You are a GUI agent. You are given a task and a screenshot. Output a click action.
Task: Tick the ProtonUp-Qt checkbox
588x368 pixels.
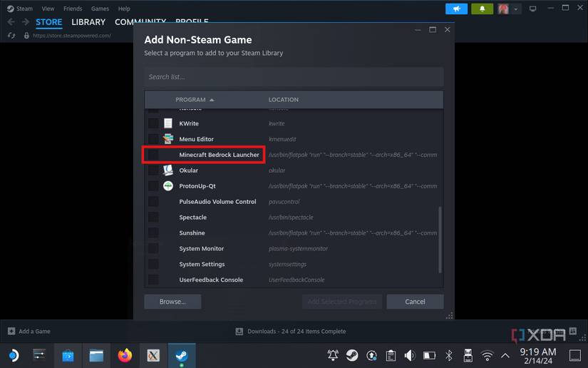click(153, 186)
